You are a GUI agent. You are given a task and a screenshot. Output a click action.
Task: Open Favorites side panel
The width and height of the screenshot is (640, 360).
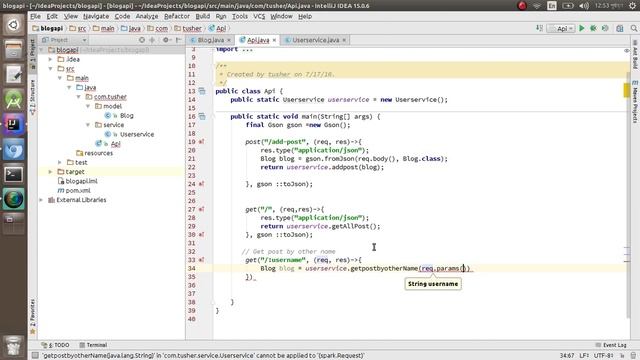point(32,316)
